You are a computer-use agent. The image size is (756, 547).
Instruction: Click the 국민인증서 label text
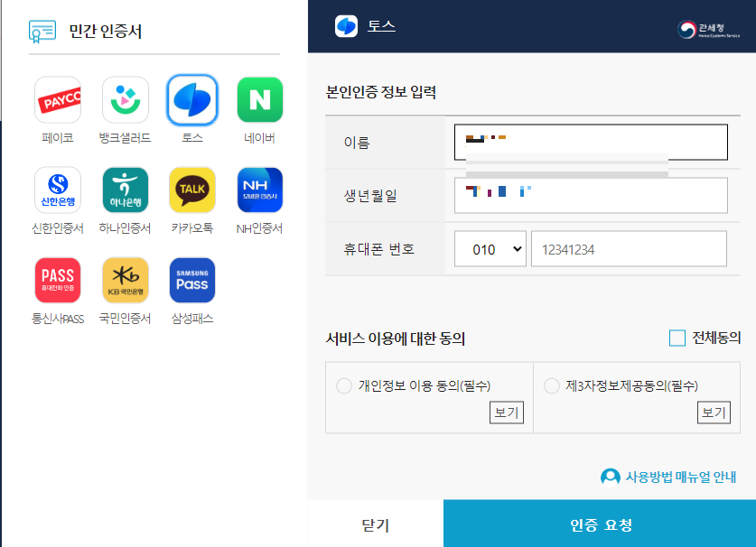[126, 319]
